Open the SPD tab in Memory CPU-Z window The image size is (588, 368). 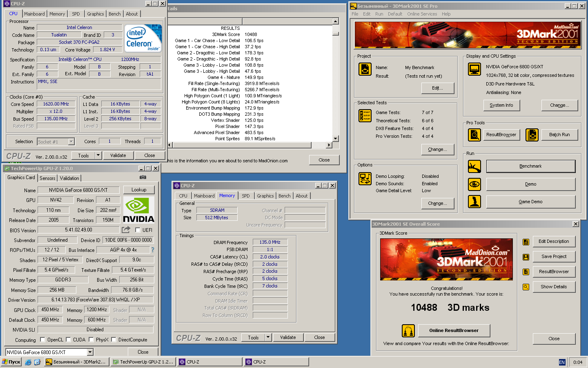click(245, 196)
